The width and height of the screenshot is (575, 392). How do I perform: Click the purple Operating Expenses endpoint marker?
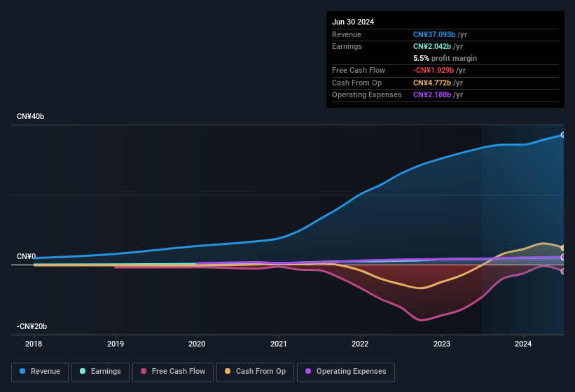563,257
